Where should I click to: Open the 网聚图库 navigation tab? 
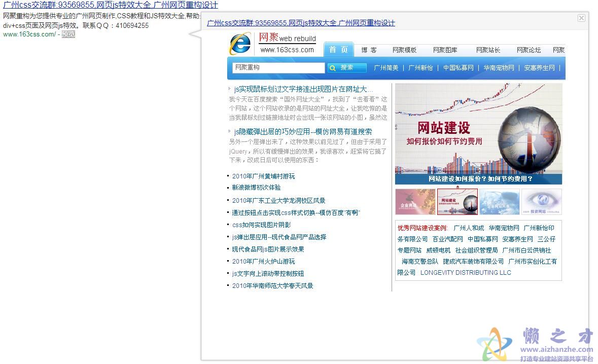(445, 50)
